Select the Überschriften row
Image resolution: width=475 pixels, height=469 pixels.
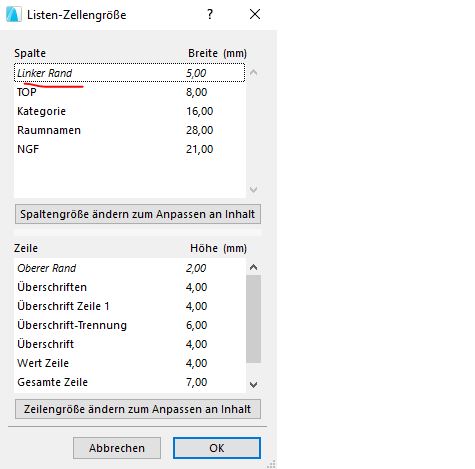[x=130, y=287]
